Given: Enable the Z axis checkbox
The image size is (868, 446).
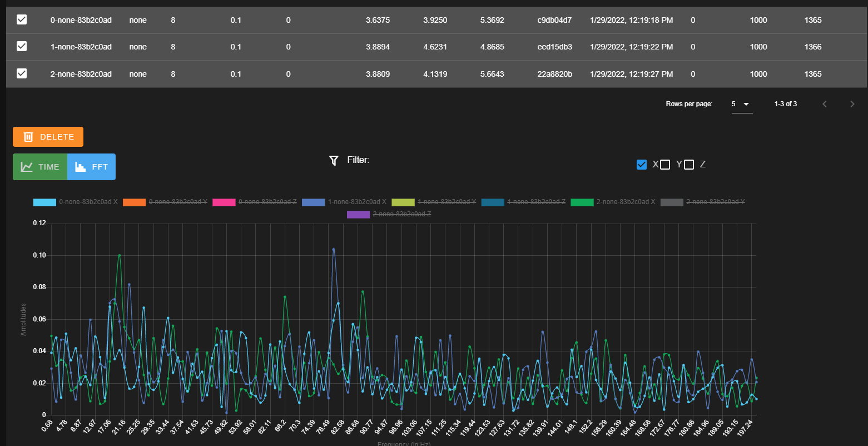Looking at the screenshot, I should (x=689, y=164).
